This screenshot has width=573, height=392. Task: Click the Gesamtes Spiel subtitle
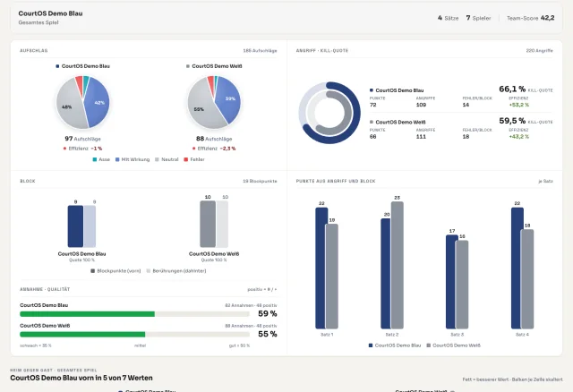(x=38, y=22)
